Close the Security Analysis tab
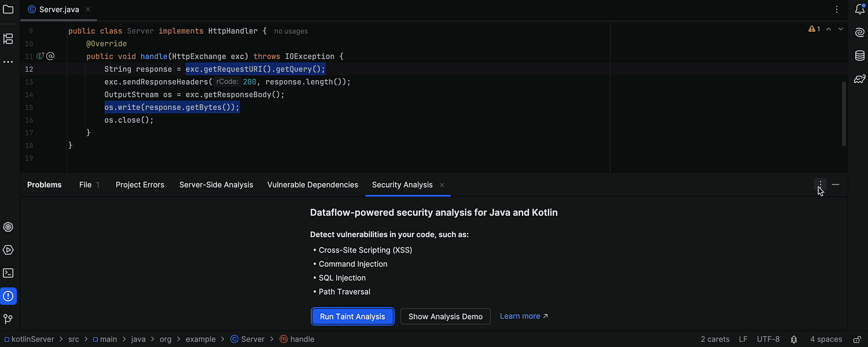 click(442, 185)
